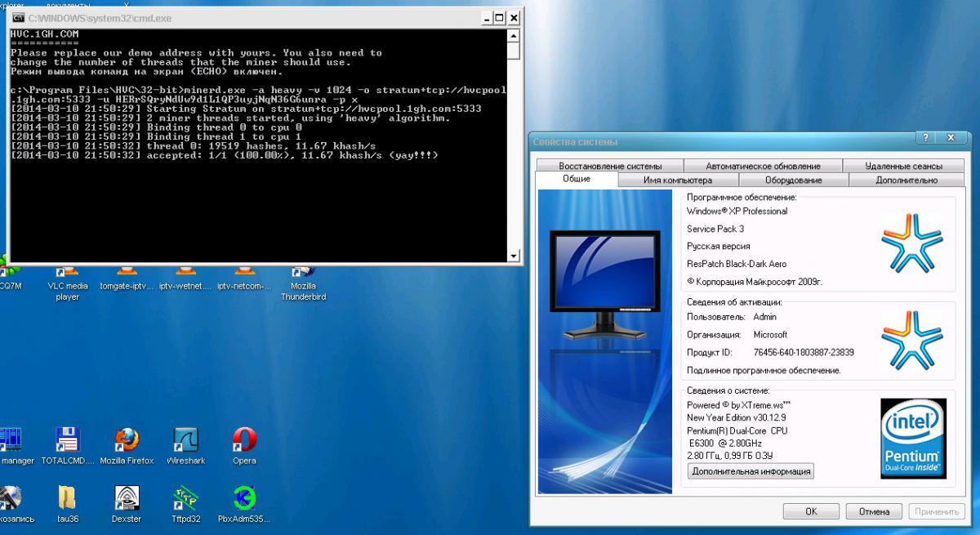This screenshot has width=980, height=535.
Task: Click the Intel Pentium Dual-Core logo
Action: click(x=914, y=439)
